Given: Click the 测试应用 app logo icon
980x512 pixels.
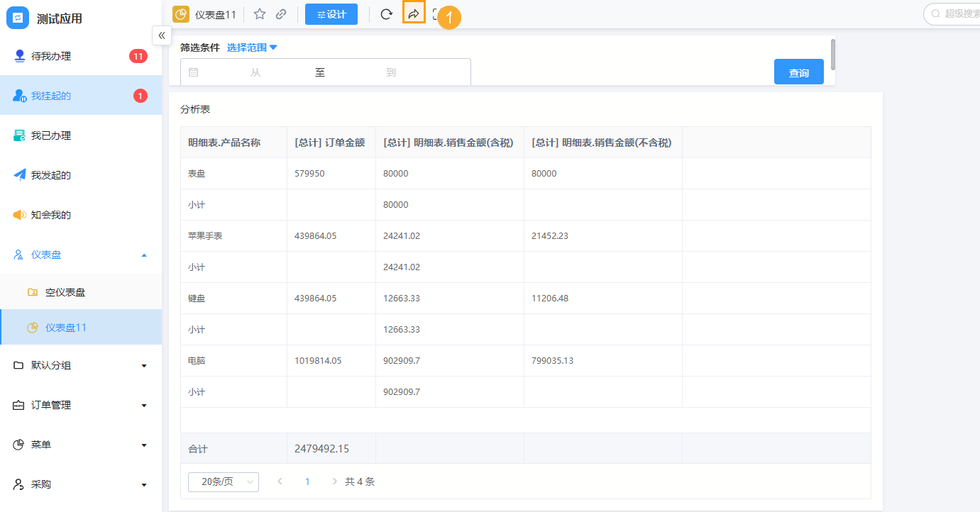Looking at the screenshot, I should [x=18, y=18].
